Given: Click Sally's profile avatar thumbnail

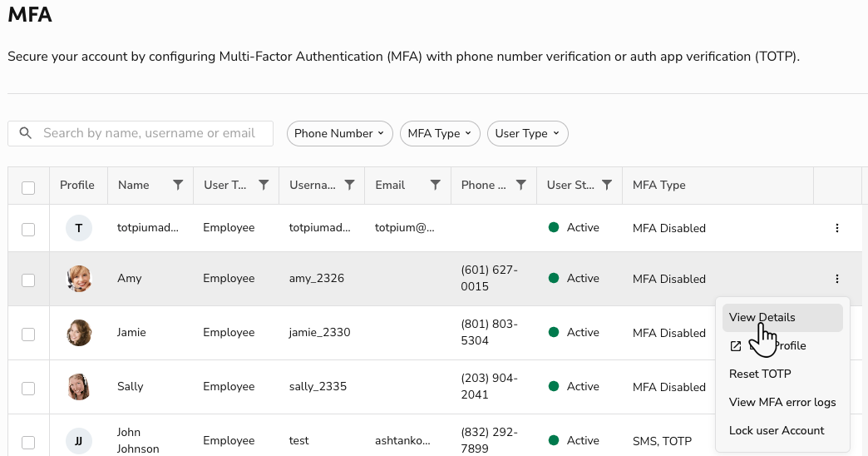Looking at the screenshot, I should (79, 387).
